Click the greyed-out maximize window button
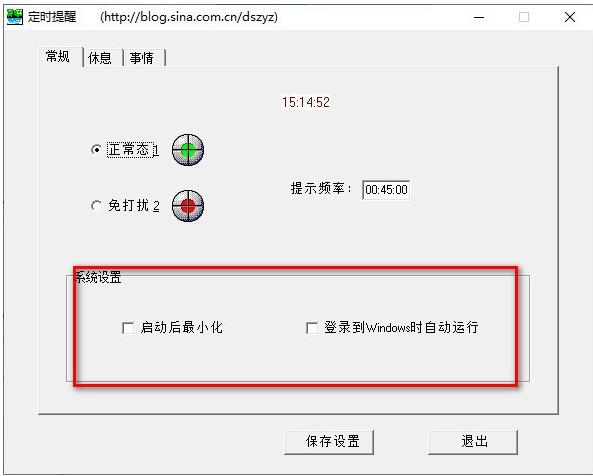593x476 pixels. (524, 17)
